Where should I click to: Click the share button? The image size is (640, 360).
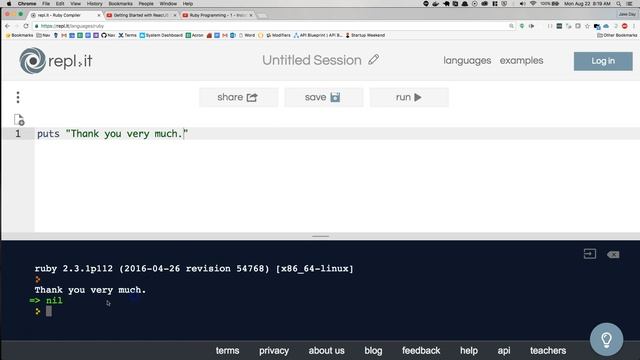[238, 97]
